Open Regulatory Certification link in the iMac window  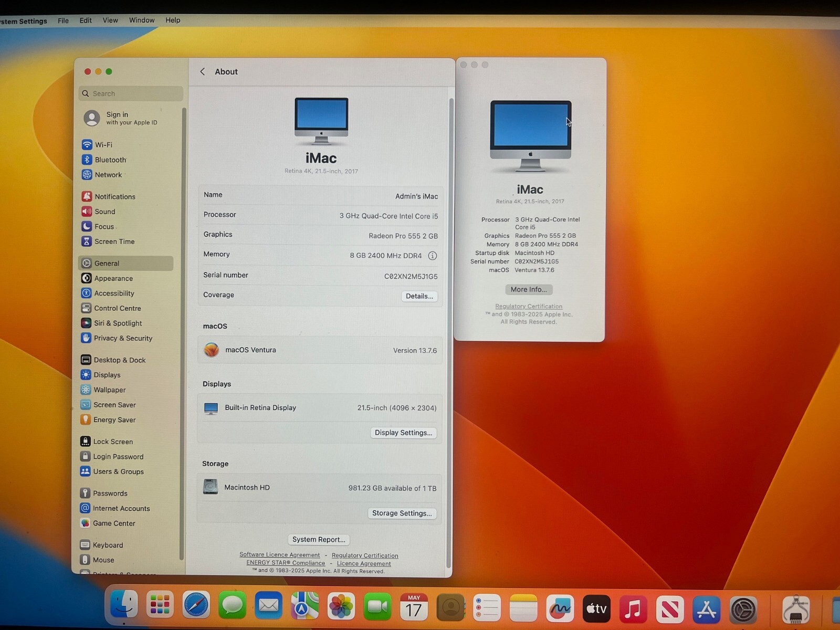529,306
